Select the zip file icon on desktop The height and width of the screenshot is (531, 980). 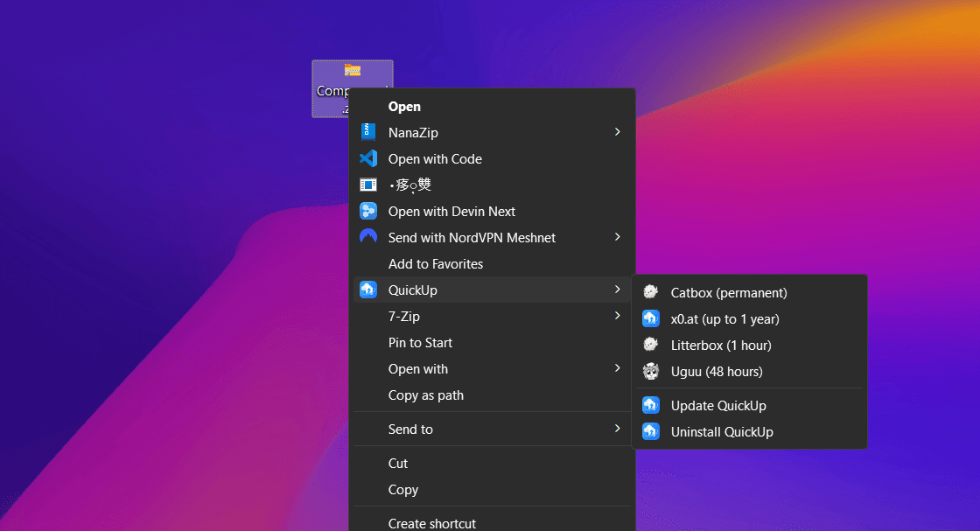click(353, 70)
